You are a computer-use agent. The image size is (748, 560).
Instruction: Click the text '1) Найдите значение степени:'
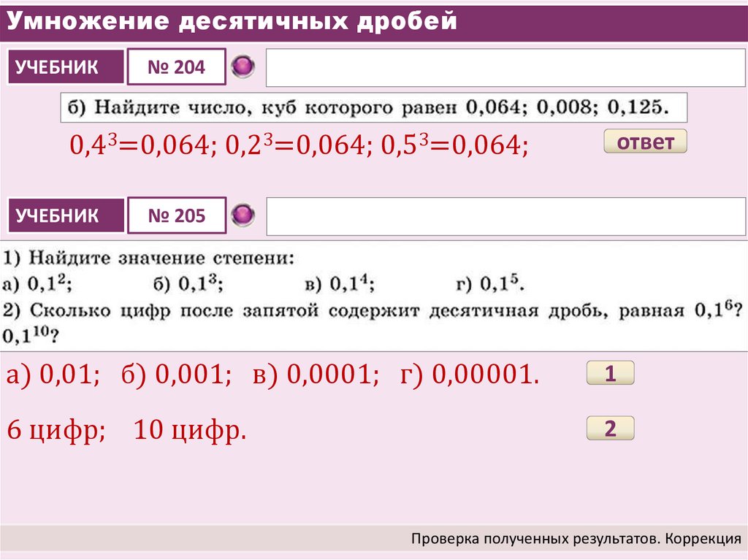[x=148, y=258]
